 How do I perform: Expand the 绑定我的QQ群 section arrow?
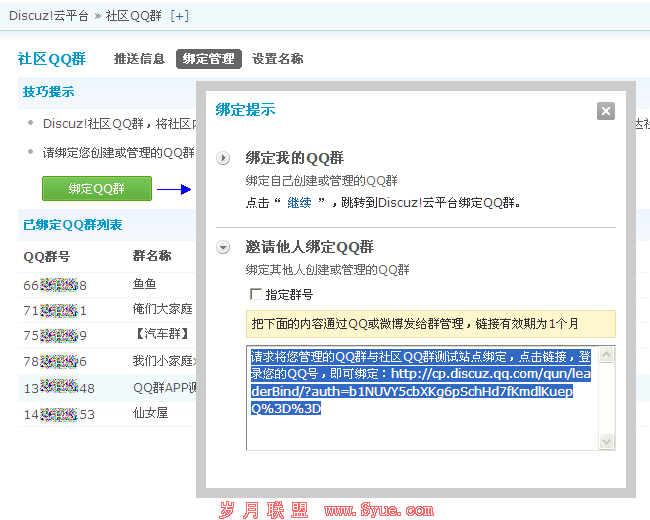coord(223,158)
